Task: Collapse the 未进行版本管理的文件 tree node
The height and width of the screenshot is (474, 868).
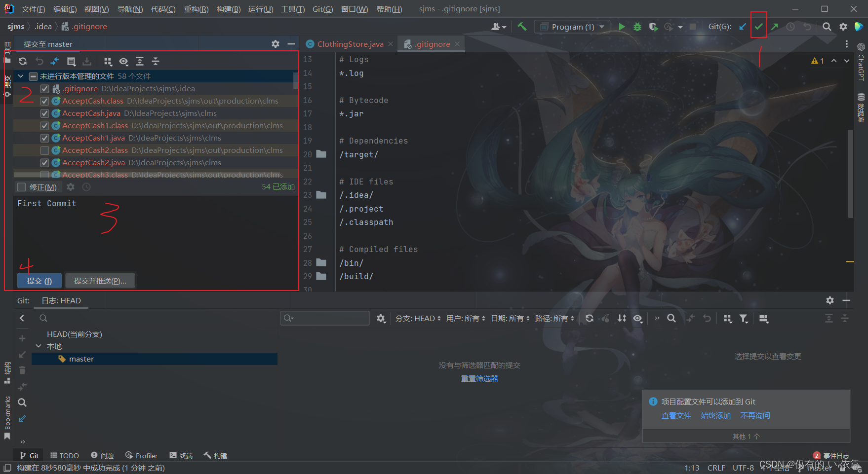Action: point(21,76)
